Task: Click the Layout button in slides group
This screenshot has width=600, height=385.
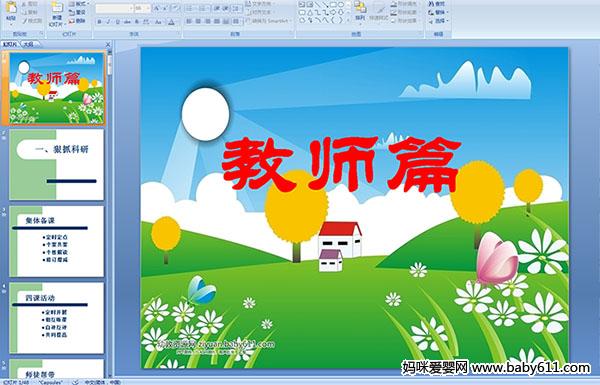Action: pos(78,4)
